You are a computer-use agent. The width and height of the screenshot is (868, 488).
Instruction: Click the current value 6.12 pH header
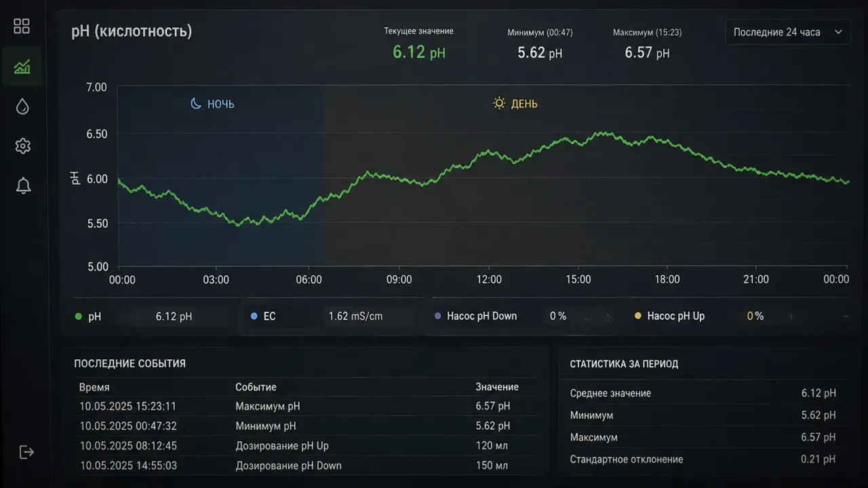pos(419,52)
